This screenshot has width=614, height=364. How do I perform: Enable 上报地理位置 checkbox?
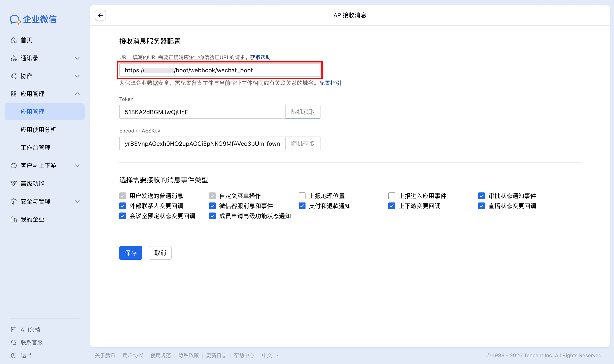coord(302,196)
